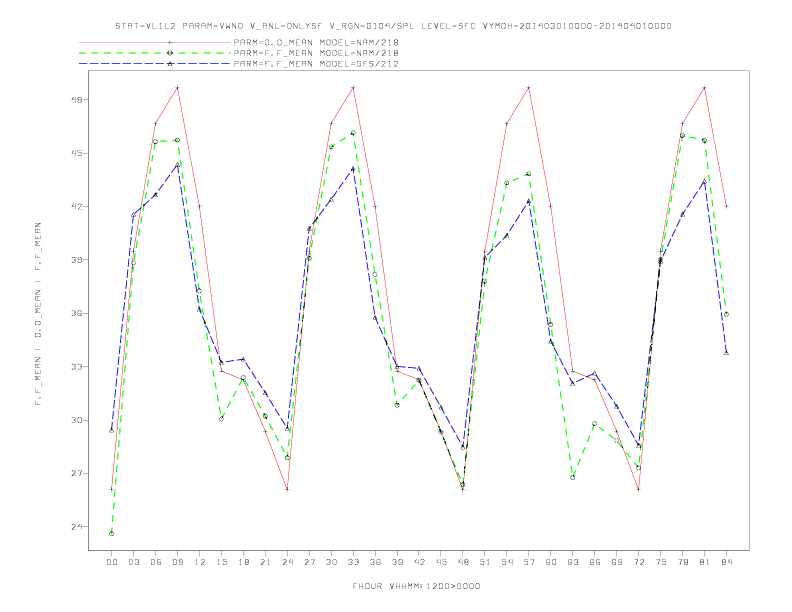The width and height of the screenshot is (792, 612).
Task: Click the x-axis tick label 18
Action: click(243, 562)
